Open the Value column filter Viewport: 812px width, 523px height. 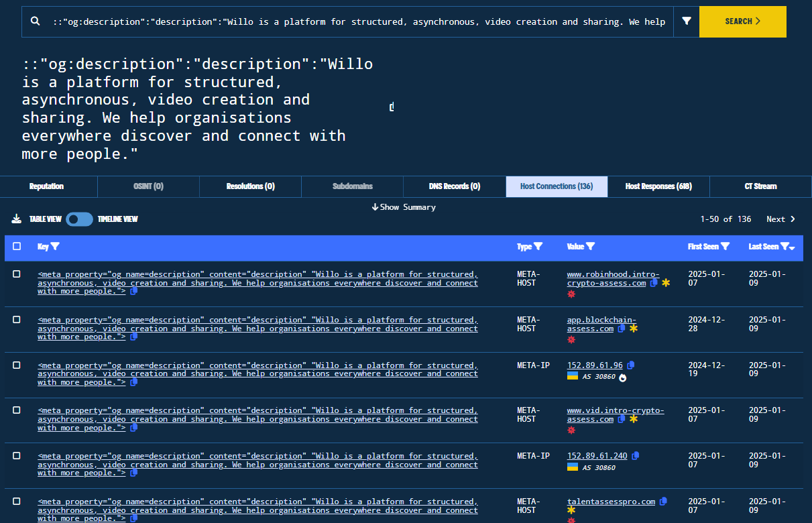590,247
